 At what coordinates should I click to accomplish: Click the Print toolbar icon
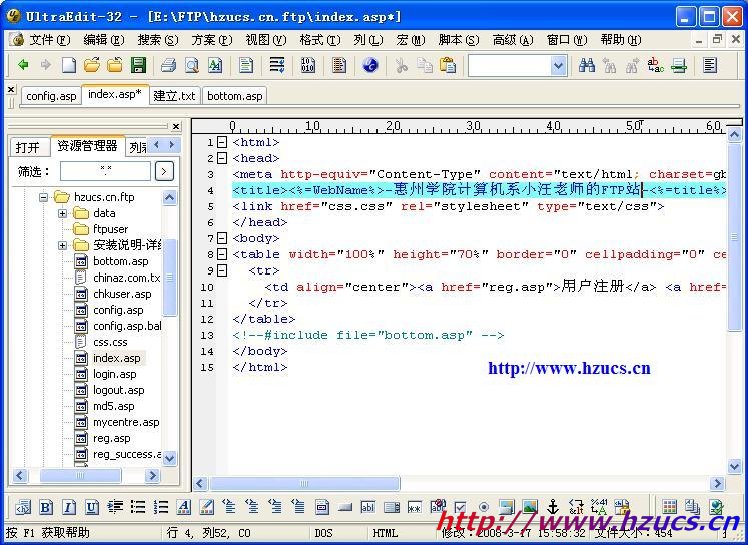[168, 65]
